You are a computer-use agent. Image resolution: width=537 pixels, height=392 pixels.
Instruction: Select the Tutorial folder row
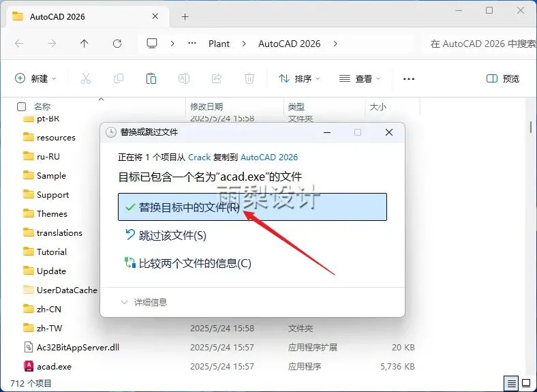pyautogui.click(x=51, y=252)
